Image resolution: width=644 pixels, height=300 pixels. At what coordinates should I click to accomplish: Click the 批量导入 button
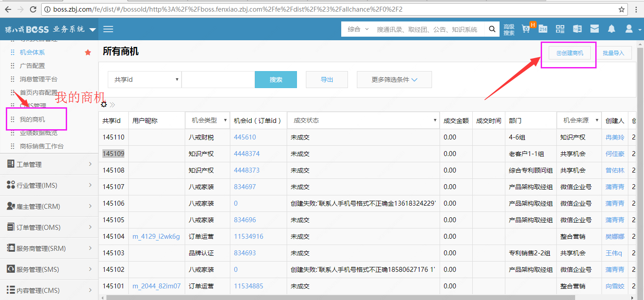pos(613,53)
